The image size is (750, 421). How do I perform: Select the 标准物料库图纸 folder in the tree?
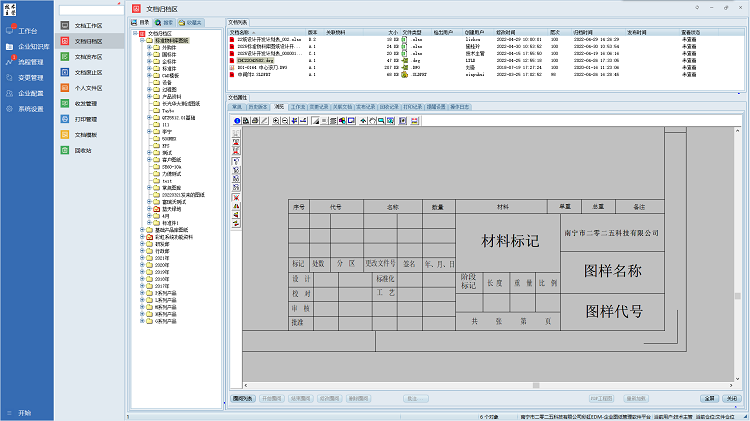pos(172,41)
